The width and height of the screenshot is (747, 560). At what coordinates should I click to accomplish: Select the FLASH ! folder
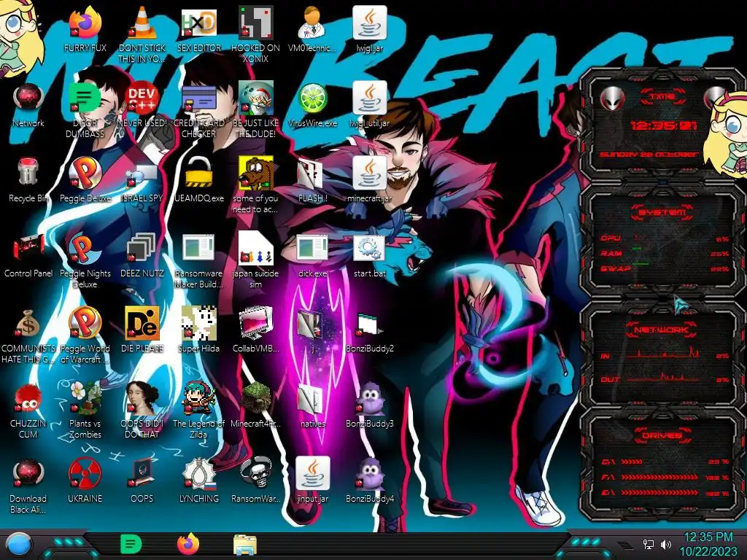tap(312, 180)
